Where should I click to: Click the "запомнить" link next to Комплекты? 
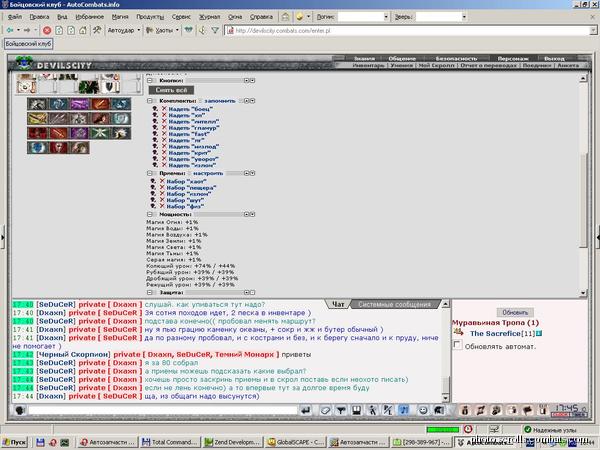click(220, 101)
